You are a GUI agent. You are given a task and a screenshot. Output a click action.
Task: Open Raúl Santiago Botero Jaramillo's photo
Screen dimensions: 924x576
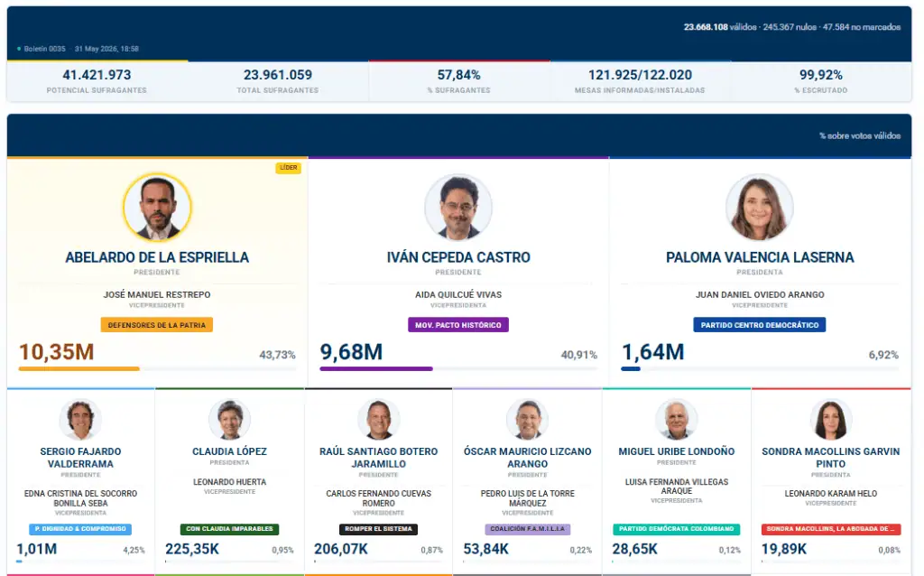pyautogui.click(x=379, y=420)
